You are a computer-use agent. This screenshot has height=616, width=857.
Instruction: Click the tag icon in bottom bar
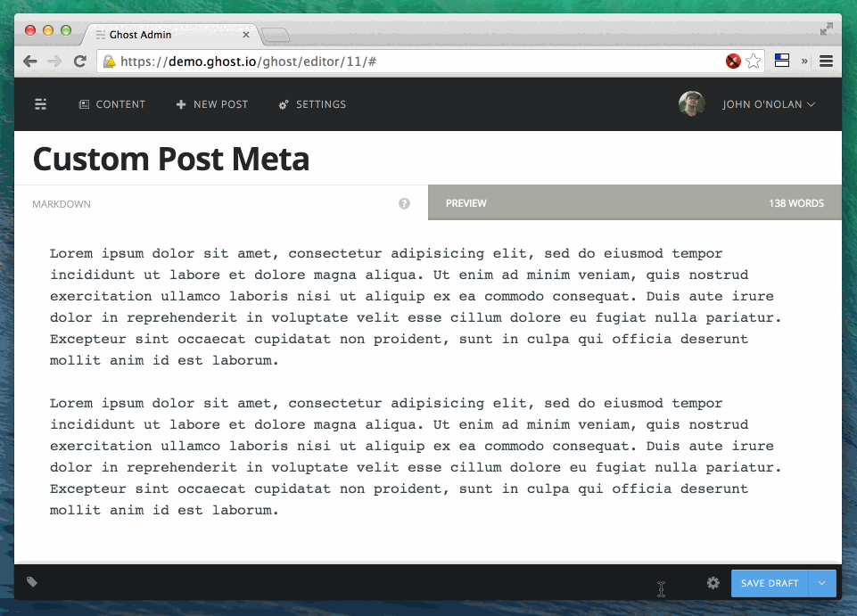(32, 582)
